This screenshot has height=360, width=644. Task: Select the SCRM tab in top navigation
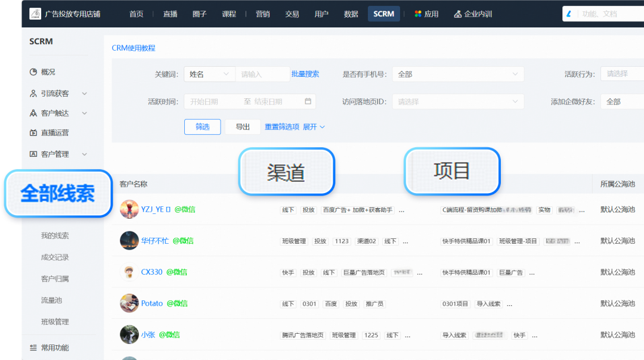(x=383, y=14)
